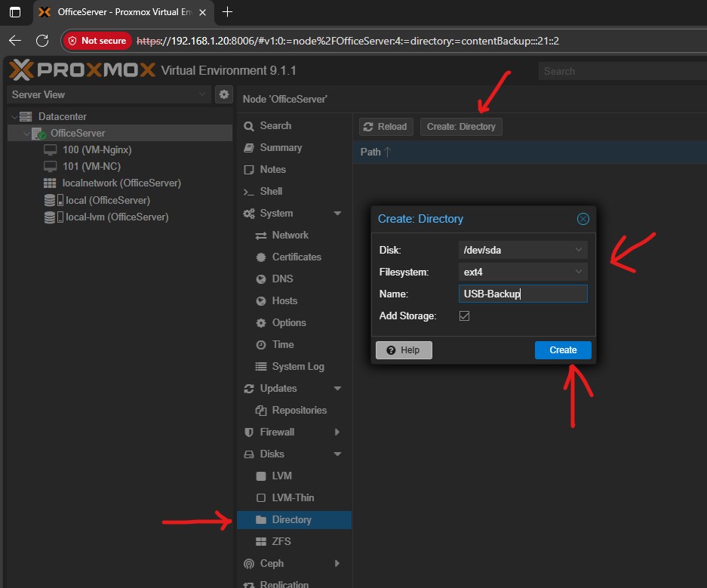Viewport: 707px width, 588px height.
Task: Click the browser refresh icon
Action: click(x=42, y=41)
